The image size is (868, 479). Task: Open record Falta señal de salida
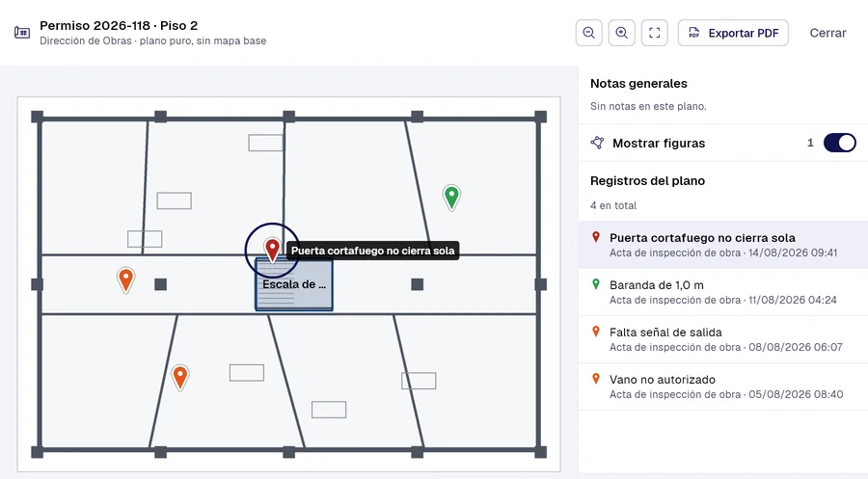click(x=723, y=339)
